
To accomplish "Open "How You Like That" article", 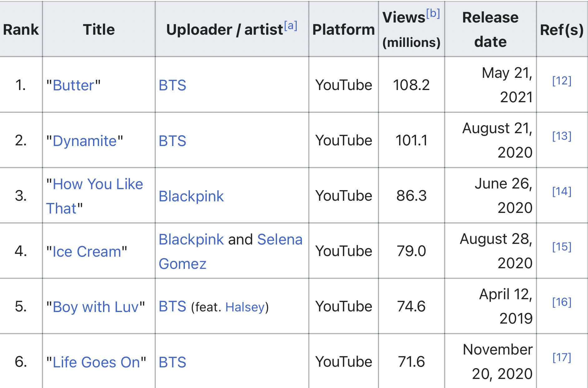I will click(x=95, y=196).
